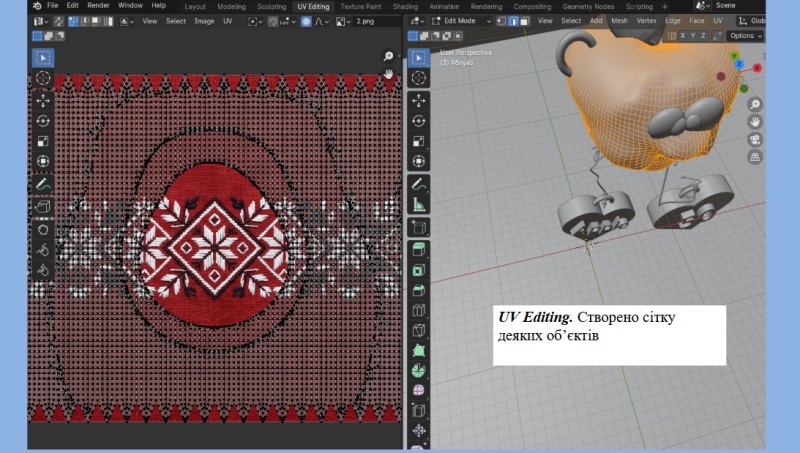
Task: Click the Scale tool in UV editor
Action: (x=44, y=141)
